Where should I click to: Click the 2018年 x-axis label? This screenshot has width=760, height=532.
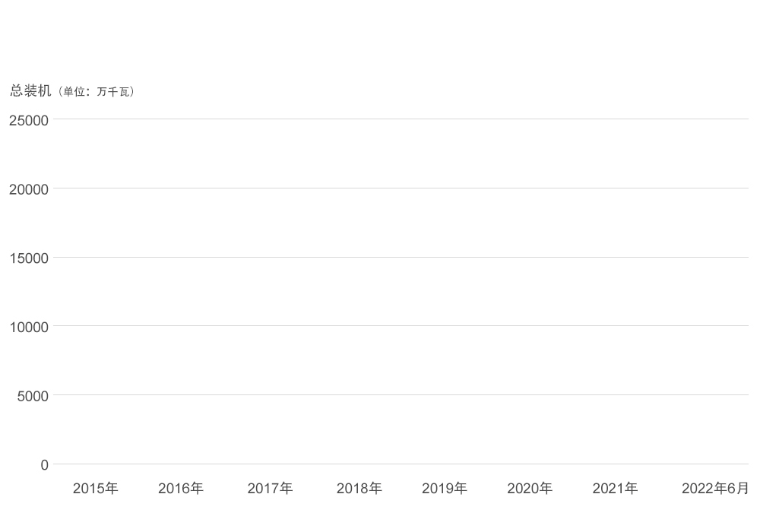[359, 489]
